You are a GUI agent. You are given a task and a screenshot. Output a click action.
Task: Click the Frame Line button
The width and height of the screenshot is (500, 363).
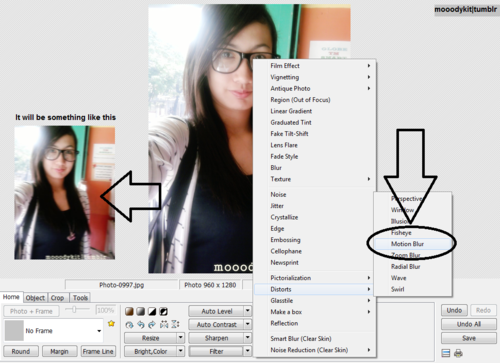(98, 351)
